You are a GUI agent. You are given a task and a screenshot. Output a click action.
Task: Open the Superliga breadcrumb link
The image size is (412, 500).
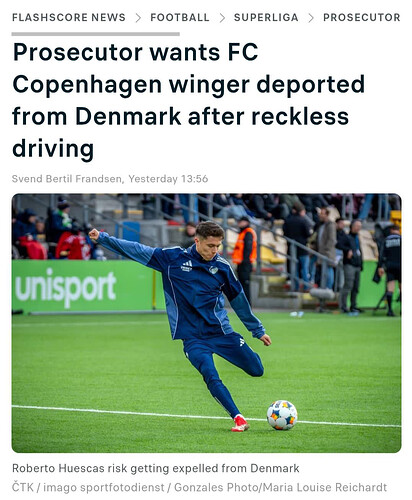point(266,17)
